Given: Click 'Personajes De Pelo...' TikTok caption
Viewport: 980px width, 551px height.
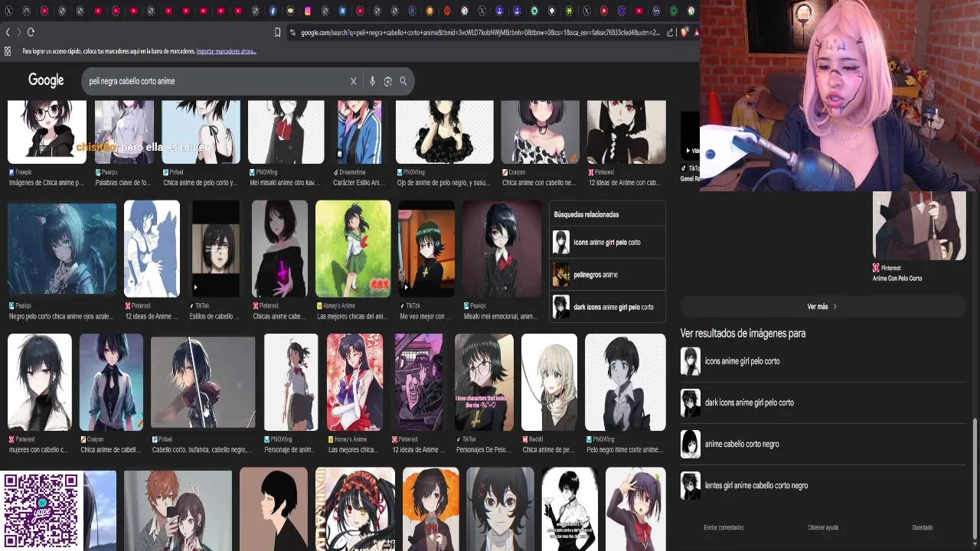Looking at the screenshot, I should click(x=484, y=449).
